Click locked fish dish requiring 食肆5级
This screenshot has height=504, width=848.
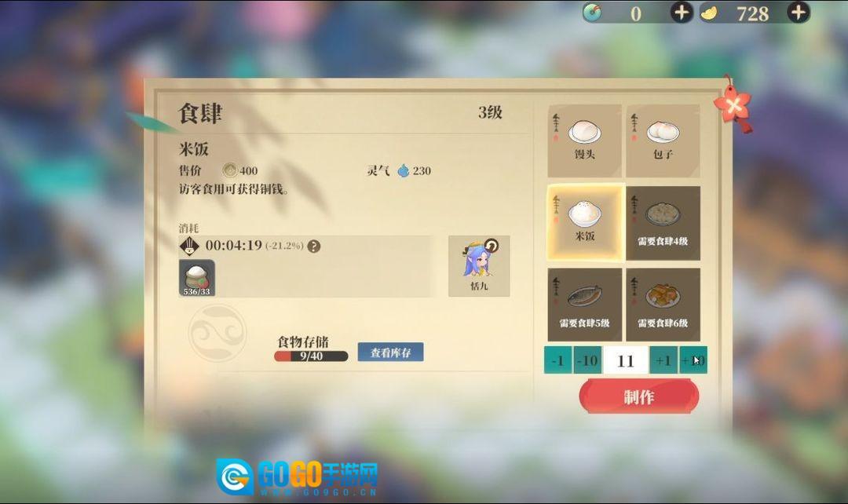tap(585, 305)
